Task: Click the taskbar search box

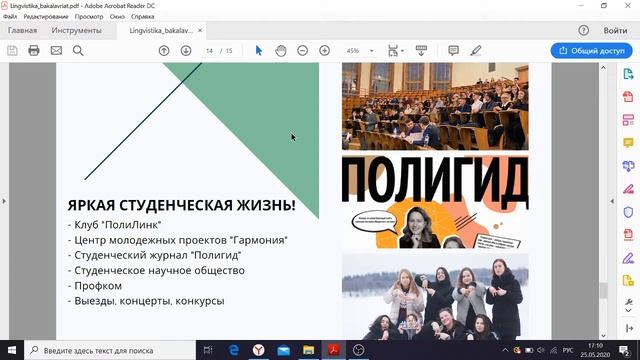Action: pos(110,350)
